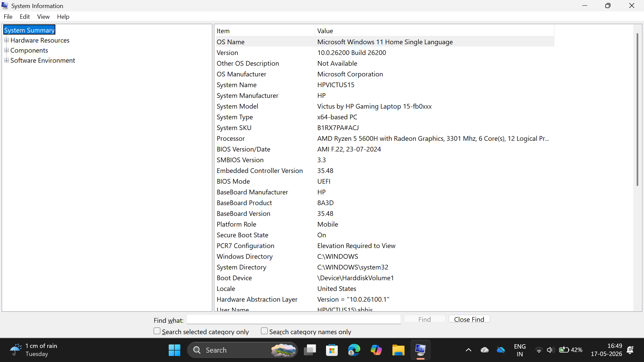The image size is (644, 362).
Task: Select the BIOS Mode row
Action: (384, 181)
